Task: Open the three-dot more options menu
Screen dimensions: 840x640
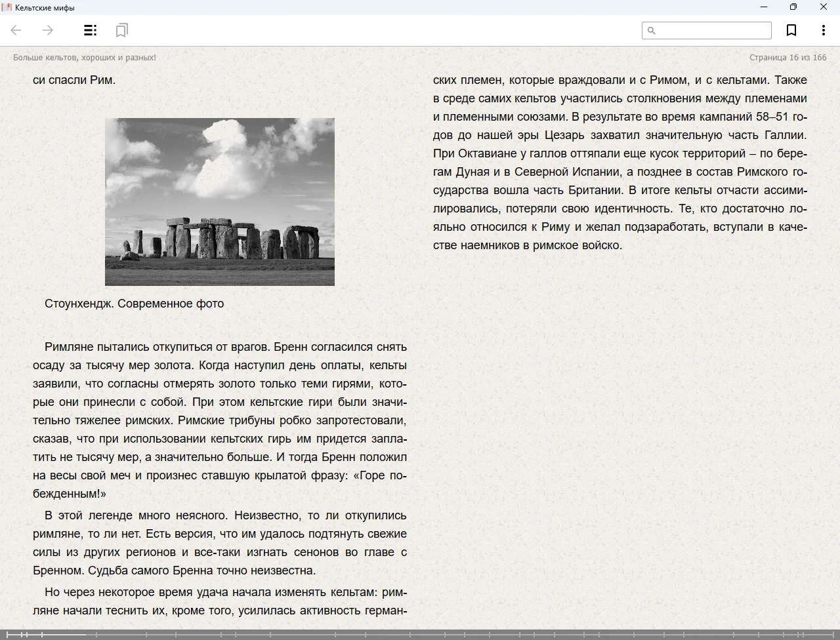Action: pyautogui.click(x=823, y=30)
